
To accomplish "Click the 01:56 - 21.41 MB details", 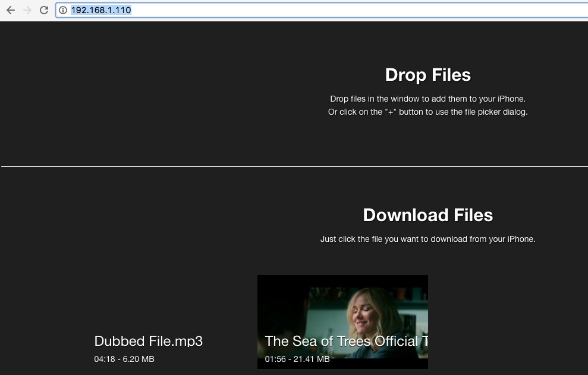I will (297, 359).
